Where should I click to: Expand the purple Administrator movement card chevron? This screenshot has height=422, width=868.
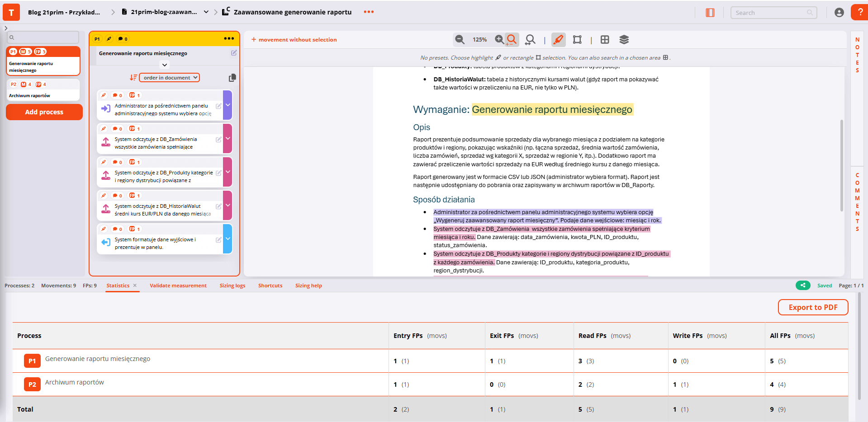228,105
